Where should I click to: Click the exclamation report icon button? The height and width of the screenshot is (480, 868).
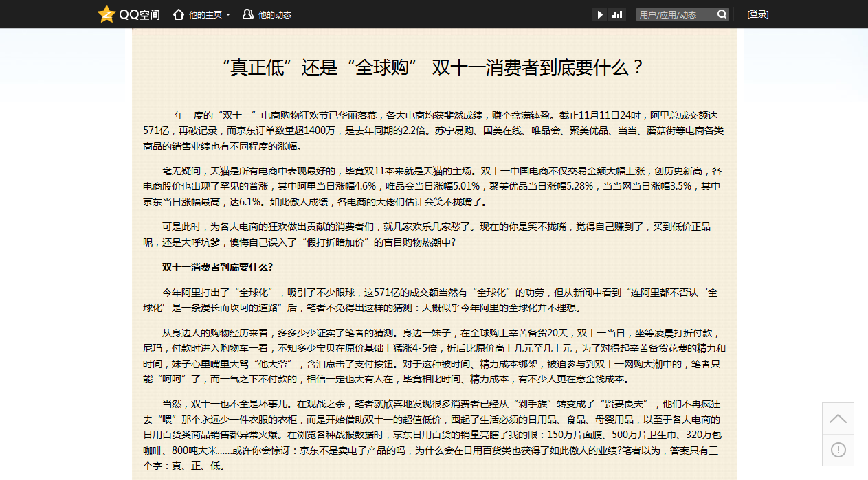pos(838,450)
